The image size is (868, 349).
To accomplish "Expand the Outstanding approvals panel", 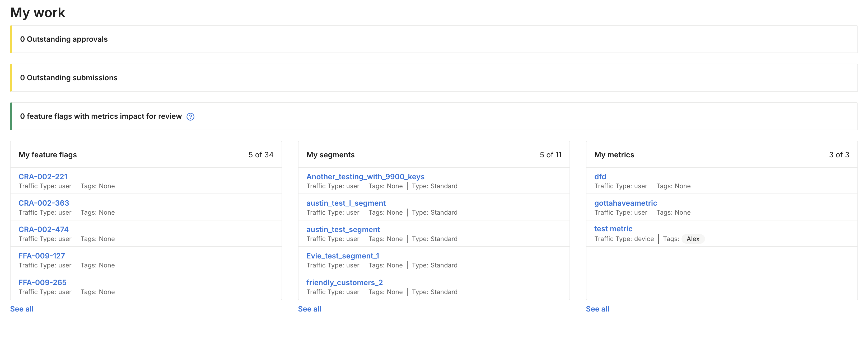I will 64,39.
